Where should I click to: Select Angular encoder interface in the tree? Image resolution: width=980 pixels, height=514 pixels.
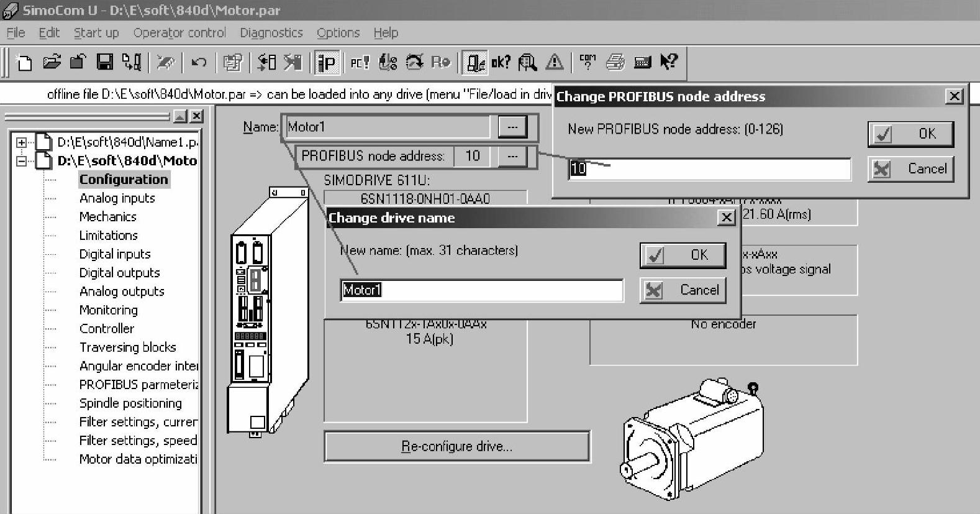[x=138, y=366]
